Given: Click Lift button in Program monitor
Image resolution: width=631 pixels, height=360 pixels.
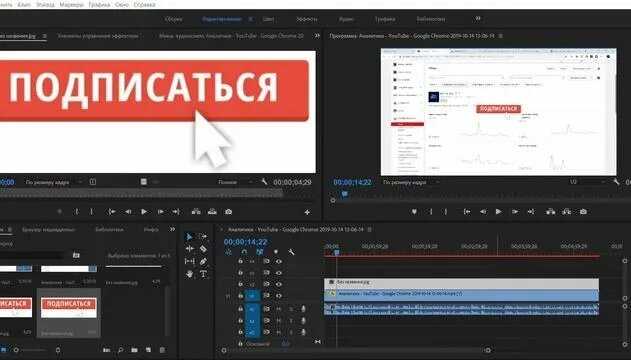Looking at the screenshot, I should (551, 212).
